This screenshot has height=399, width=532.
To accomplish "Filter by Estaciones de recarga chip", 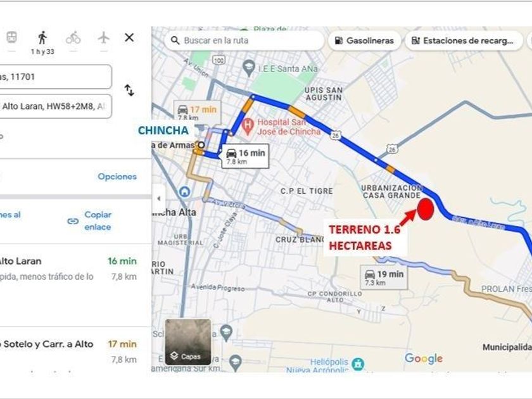I will click(464, 41).
